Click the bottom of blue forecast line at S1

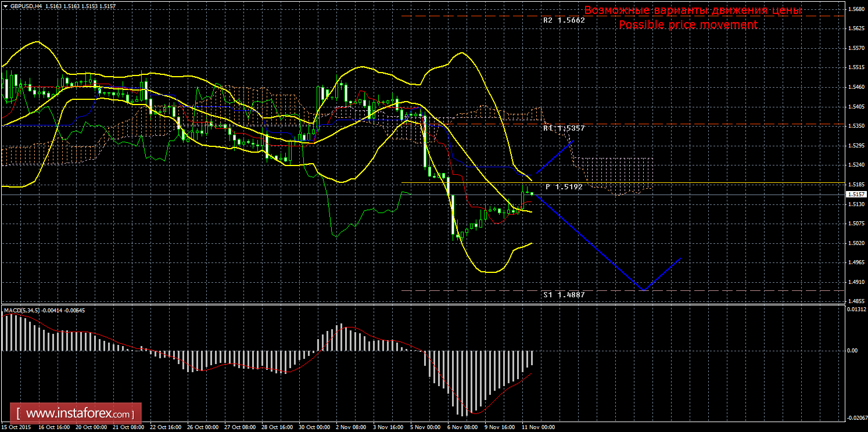click(x=643, y=289)
